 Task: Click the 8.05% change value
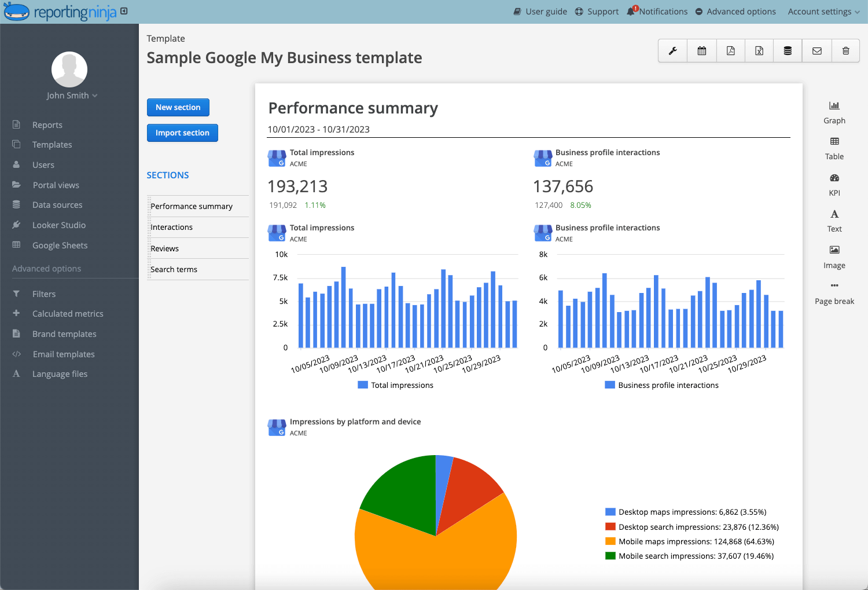pos(580,205)
